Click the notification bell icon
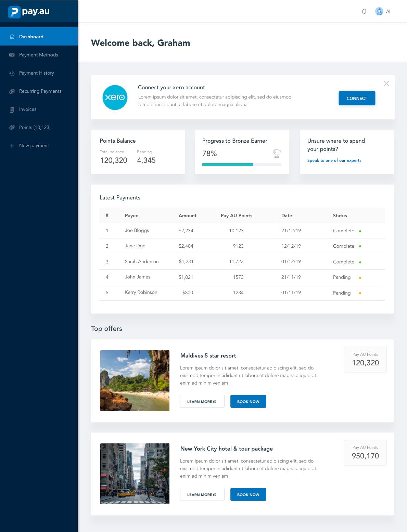This screenshot has width=407, height=532. [x=364, y=11]
